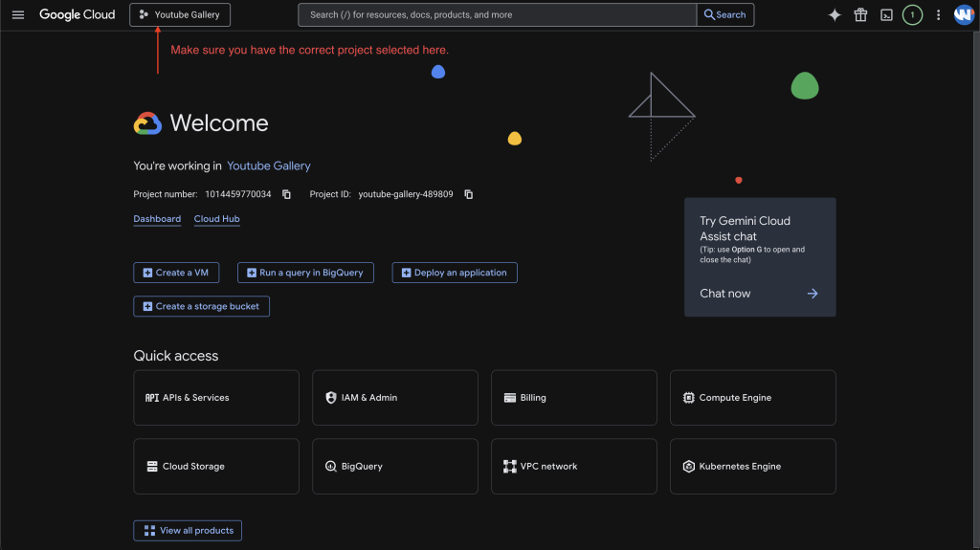Click the gift box free trial icon
The image size is (980, 550).
pos(860,15)
